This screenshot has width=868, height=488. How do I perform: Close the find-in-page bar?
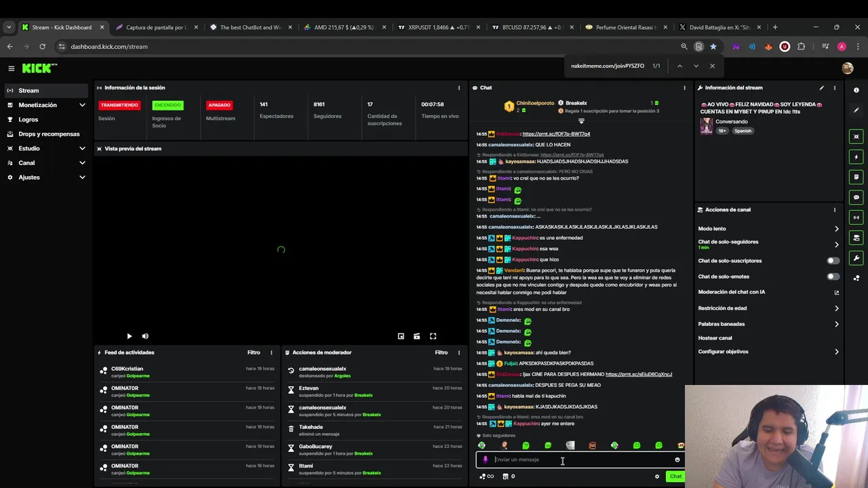tap(712, 66)
